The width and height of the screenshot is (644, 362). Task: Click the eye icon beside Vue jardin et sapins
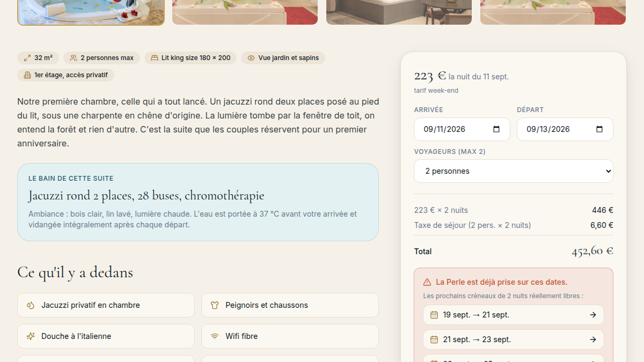pyautogui.click(x=251, y=58)
